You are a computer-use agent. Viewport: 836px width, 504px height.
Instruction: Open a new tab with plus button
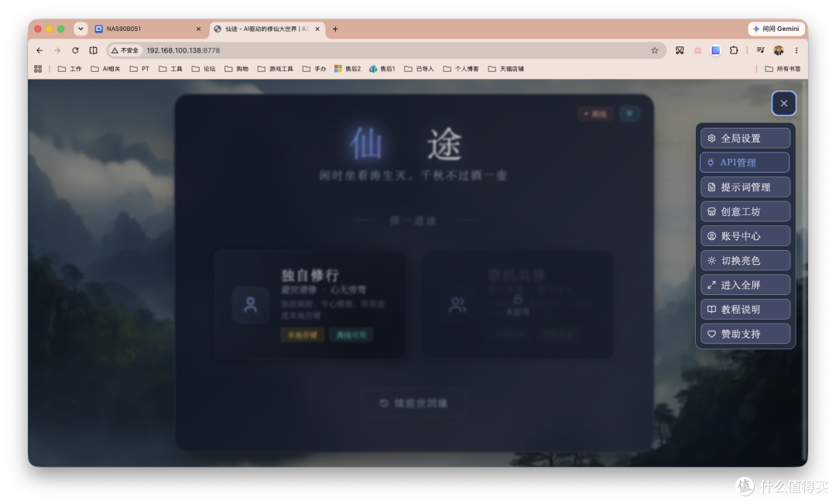(x=335, y=29)
